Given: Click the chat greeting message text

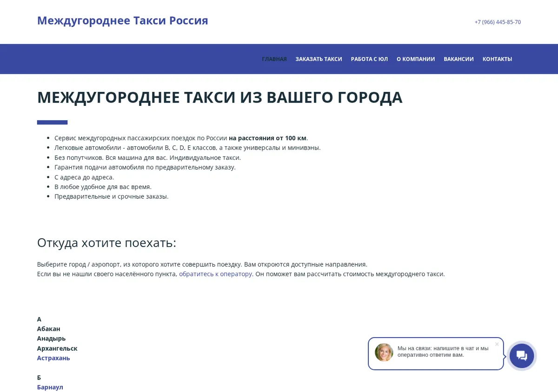Looking at the screenshot, I should 443,352.
